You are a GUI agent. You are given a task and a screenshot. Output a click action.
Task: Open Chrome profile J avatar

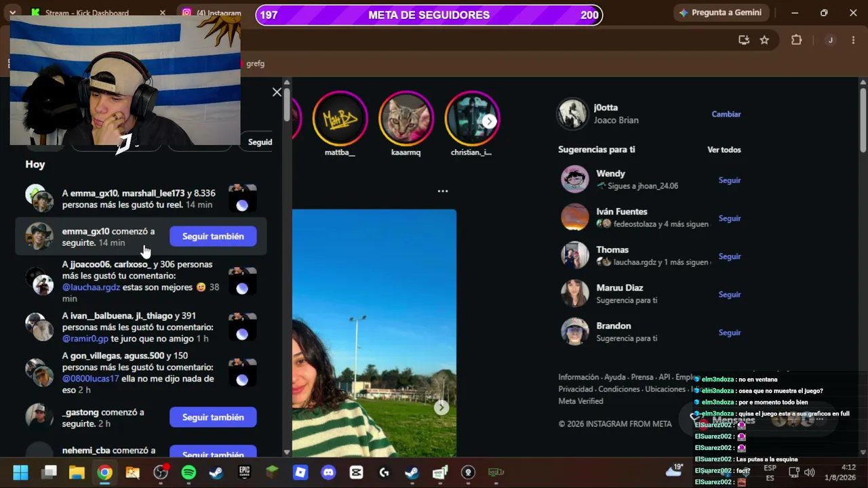(830, 40)
